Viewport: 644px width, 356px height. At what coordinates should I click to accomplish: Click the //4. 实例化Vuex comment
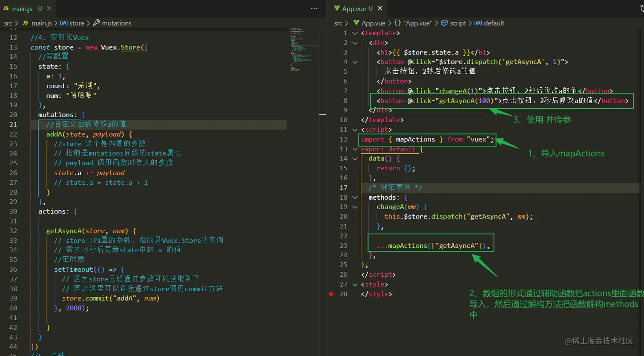click(60, 37)
